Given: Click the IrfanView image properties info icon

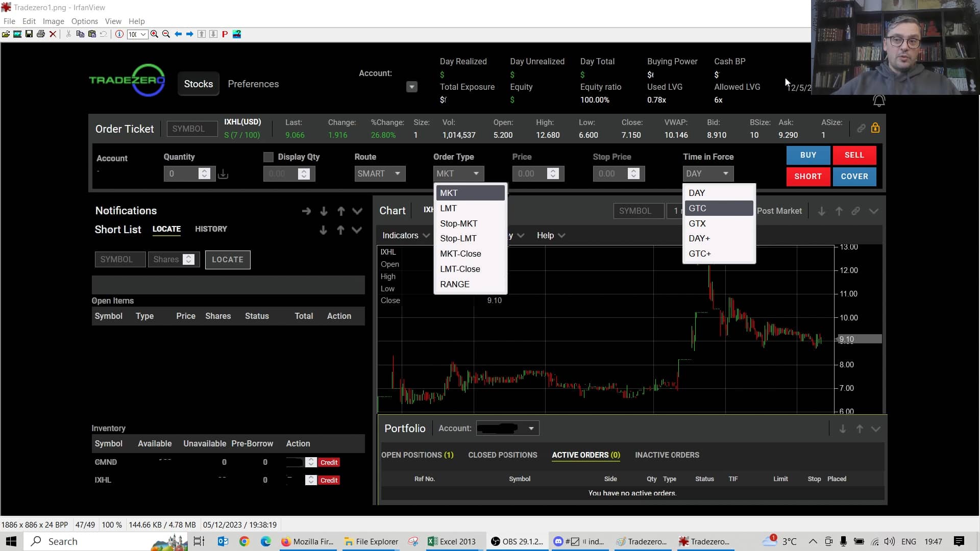Looking at the screenshot, I should [119, 34].
